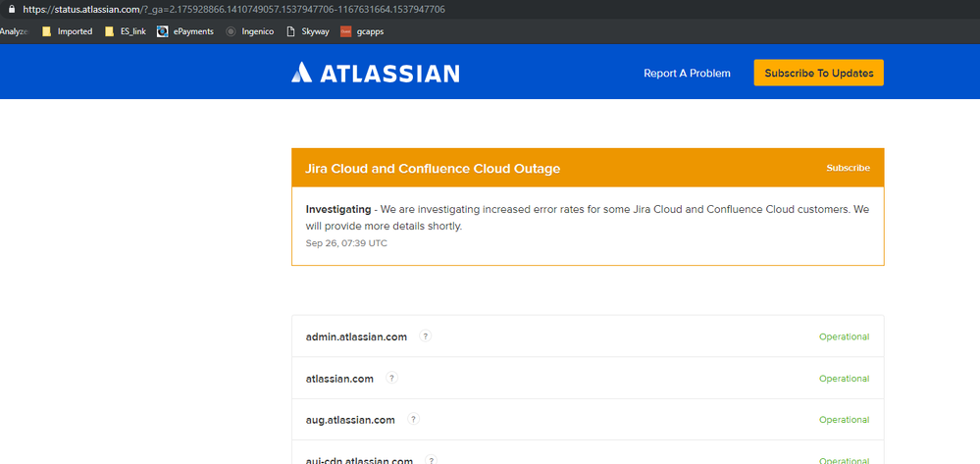The image size is (980, 464).
Task: Click the Report A Problem link
Action: point(687,74)
